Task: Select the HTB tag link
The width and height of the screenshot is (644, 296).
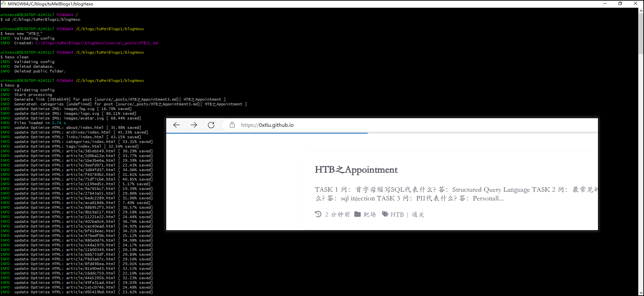Action: point(397,214)
